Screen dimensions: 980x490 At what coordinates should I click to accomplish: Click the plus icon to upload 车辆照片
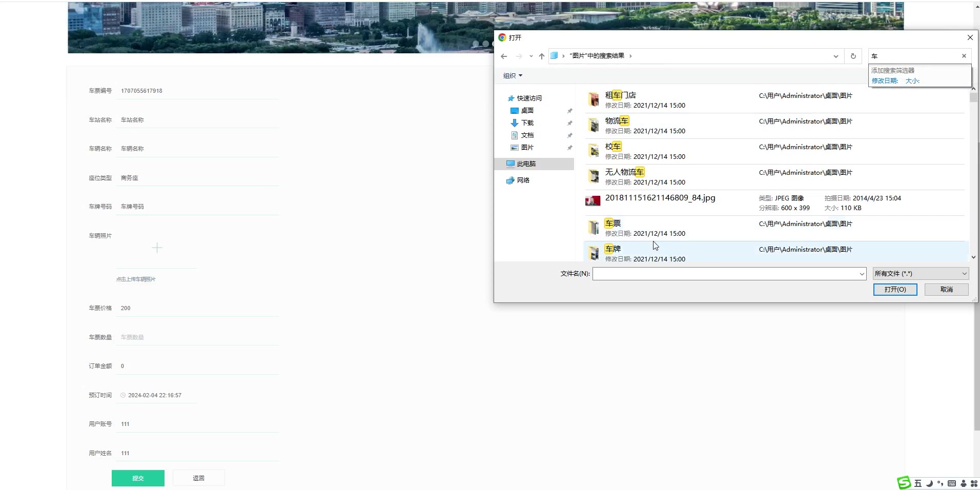point(157,248)
